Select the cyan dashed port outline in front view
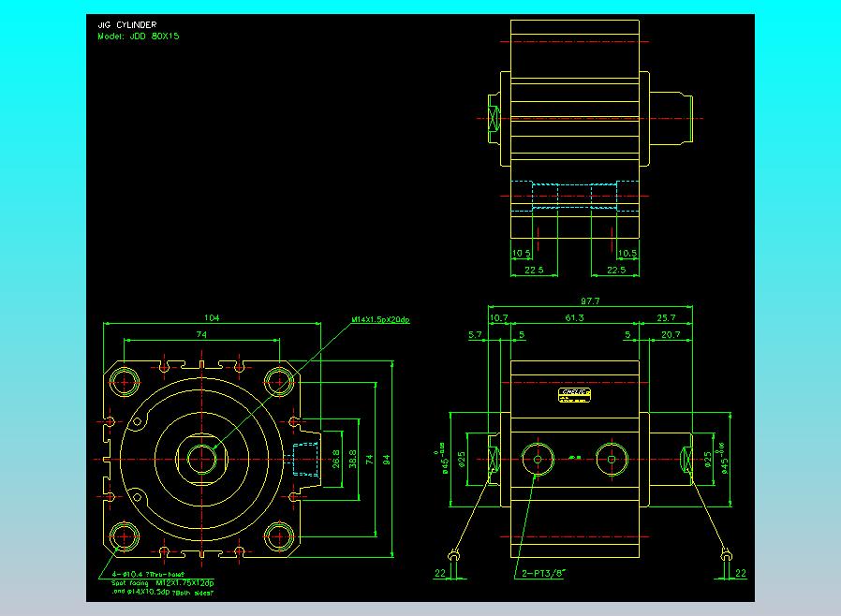The height and width of the screenshot is (616, 841). click(305, 459)
